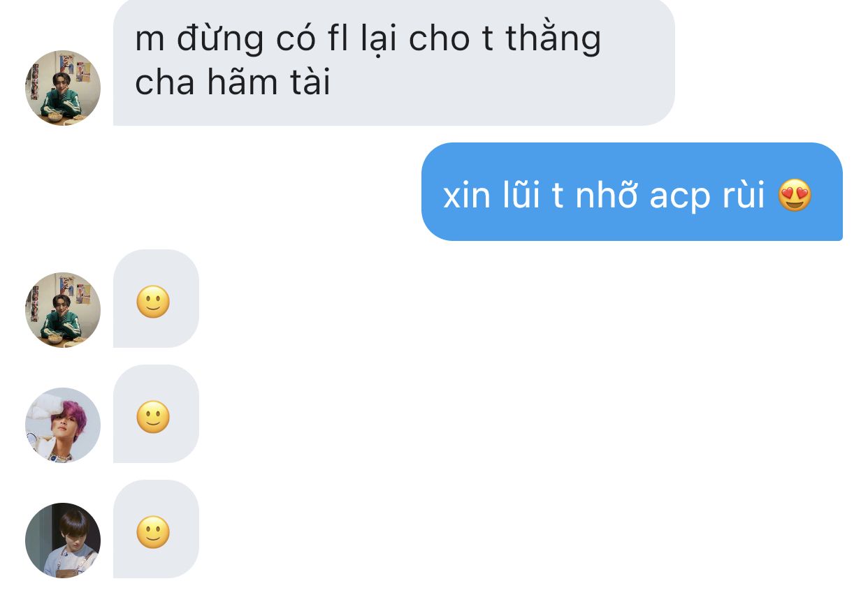View the purple-haired user's profile picture
Image resolution: width=868 pixels, height=595 pixels.
tap(63, 425)
